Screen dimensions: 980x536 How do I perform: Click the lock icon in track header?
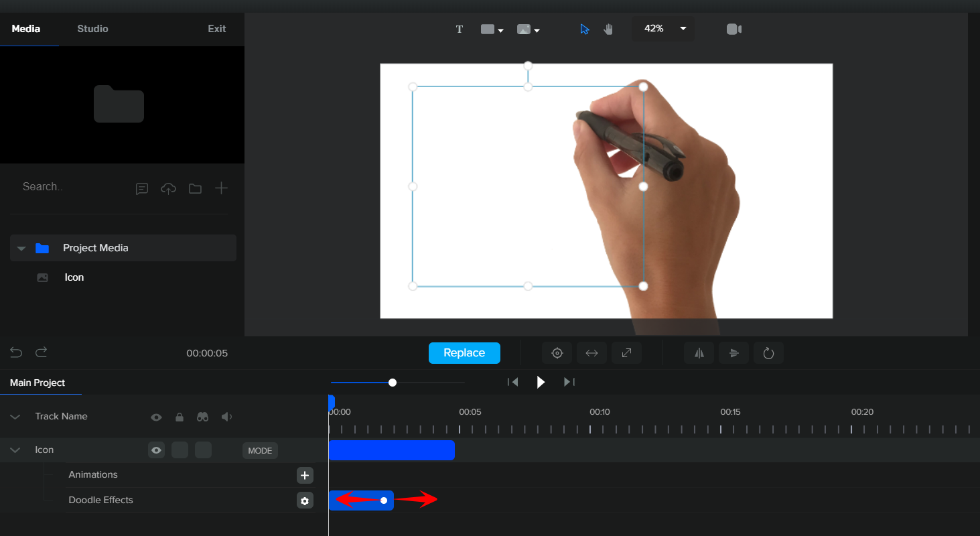[x=180, y=417]
